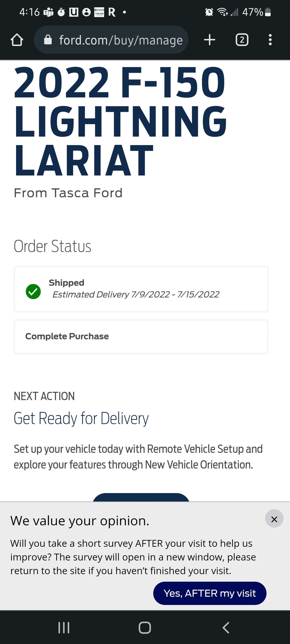This screenshot has width=290, height=644.
Task: Tap the home icon in the browser toolbar
Action: (17, 39)
